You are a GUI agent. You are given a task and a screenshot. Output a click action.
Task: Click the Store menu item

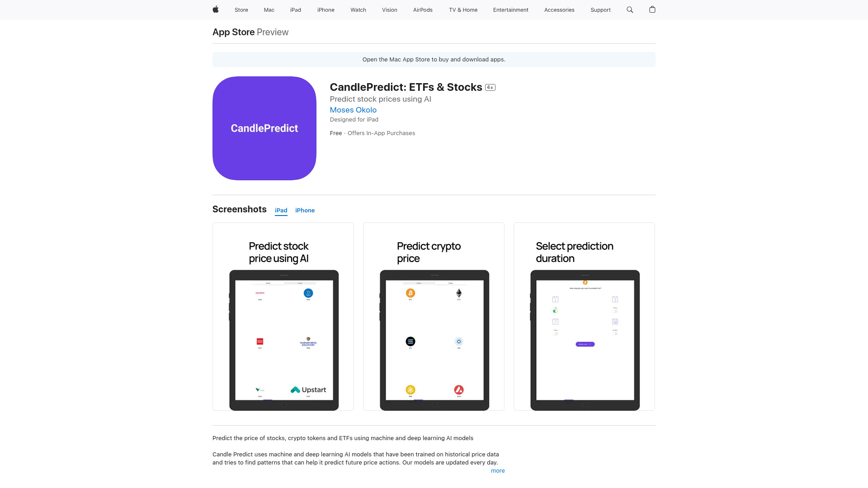[241, 9]
